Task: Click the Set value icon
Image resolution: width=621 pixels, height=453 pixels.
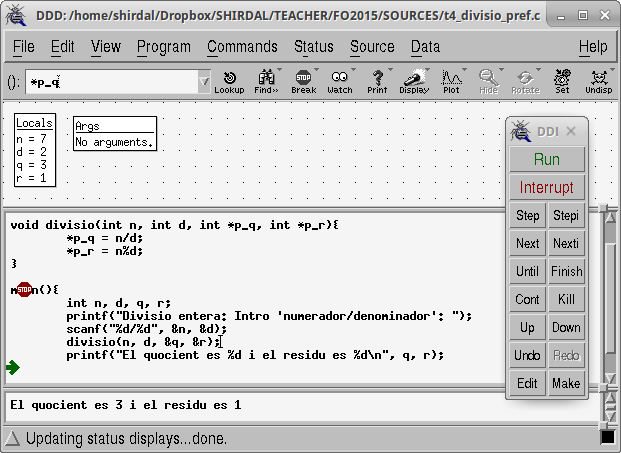Action: pos(562,81)
